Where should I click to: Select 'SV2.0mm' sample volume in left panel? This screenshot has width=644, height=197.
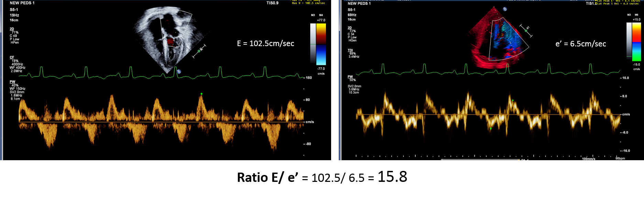(17, 92)
